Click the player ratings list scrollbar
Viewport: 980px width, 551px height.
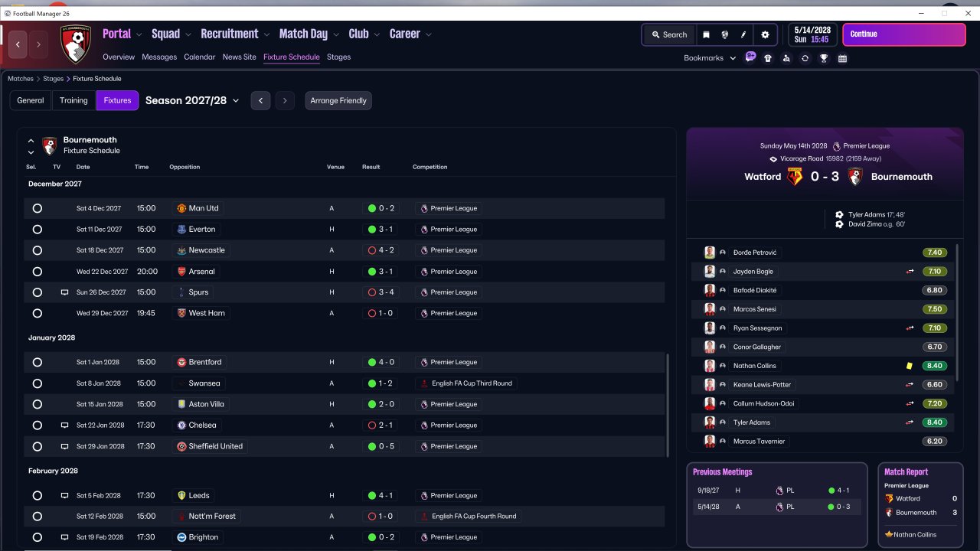click(x=957, y=311)
